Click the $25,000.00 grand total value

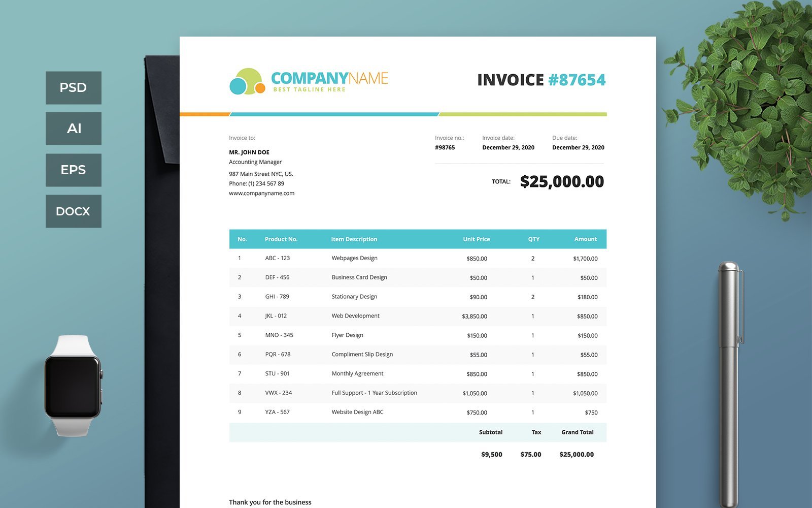577,455
